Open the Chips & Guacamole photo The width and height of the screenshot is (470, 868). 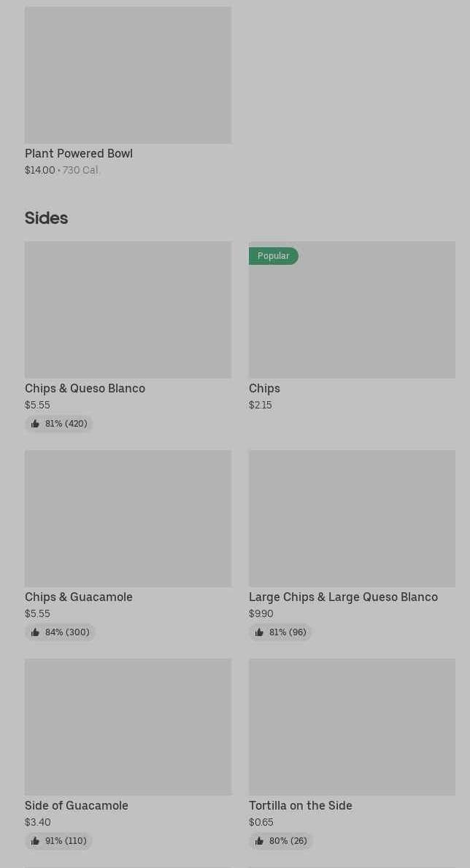[x=128, y=519]
